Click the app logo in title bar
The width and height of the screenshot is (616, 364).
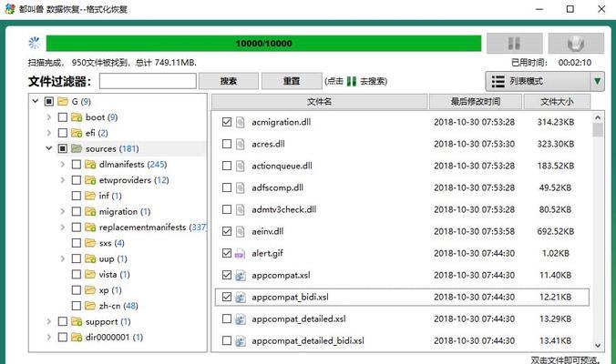(10, 8)
